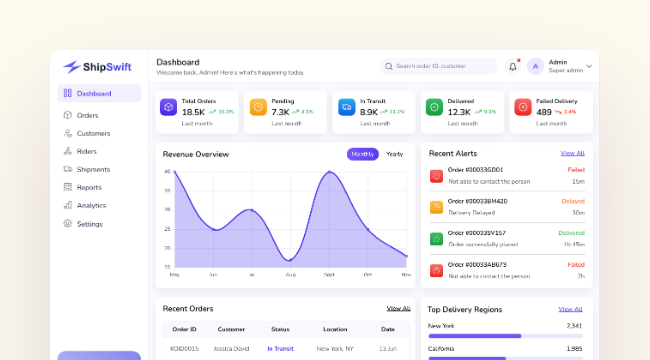The image size is (650, 360).
Task: Open the Dashboard menu item
Action: pos(99,93)
